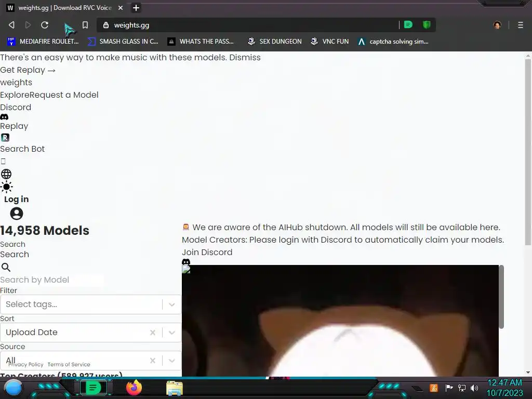Screen dimensions: 532x399
Task: Click the browser forward arrow
Action: point(28,25)
